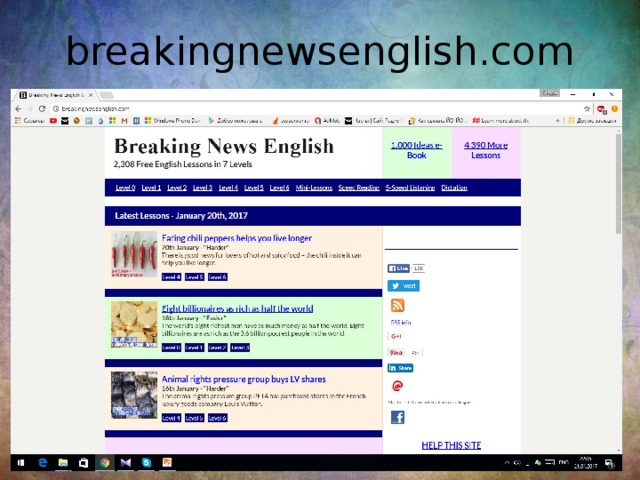Expand the bookmarks overflow chevron

point(558,121)
